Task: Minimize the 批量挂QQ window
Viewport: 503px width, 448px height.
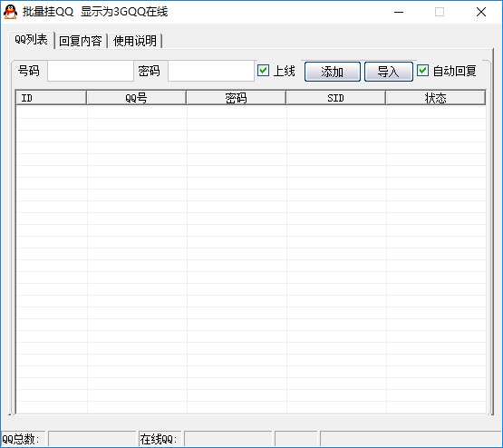Action: pos(399,12)
